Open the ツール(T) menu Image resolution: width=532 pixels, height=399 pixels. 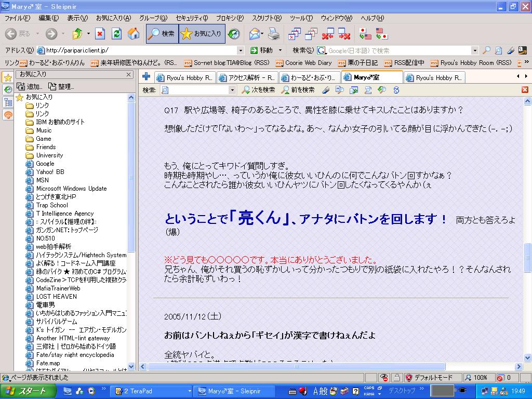[301, 18]
